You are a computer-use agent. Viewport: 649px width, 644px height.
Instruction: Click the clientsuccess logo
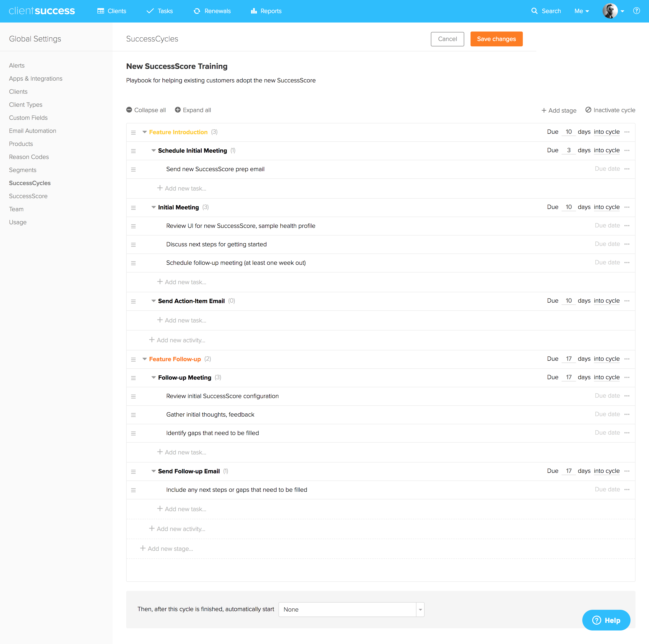(42, 11)
